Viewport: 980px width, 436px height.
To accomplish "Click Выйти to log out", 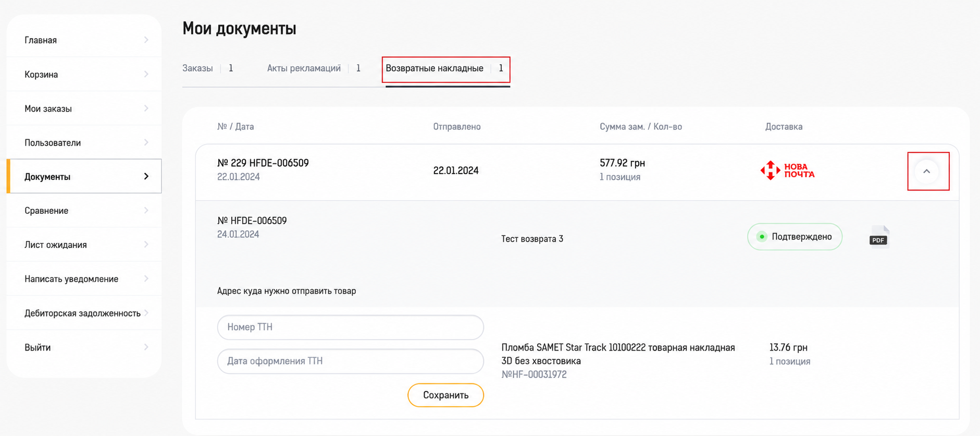I will (84, 347).
